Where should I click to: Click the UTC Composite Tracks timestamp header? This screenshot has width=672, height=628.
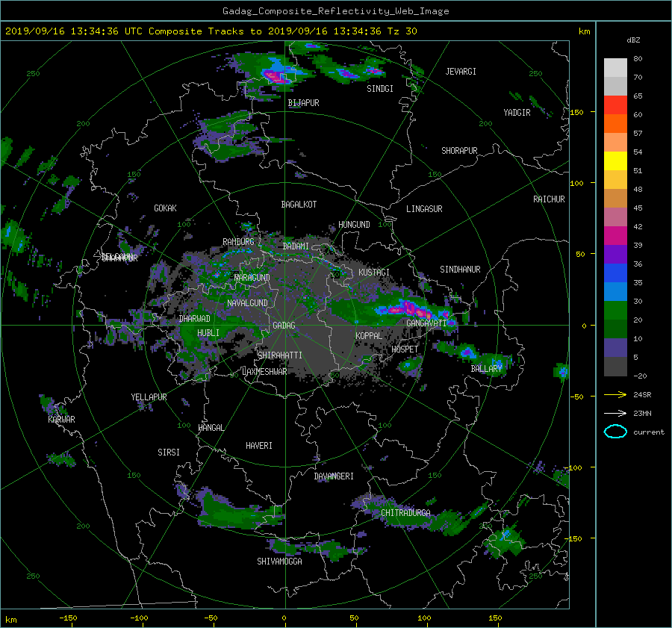click(211, 31)
